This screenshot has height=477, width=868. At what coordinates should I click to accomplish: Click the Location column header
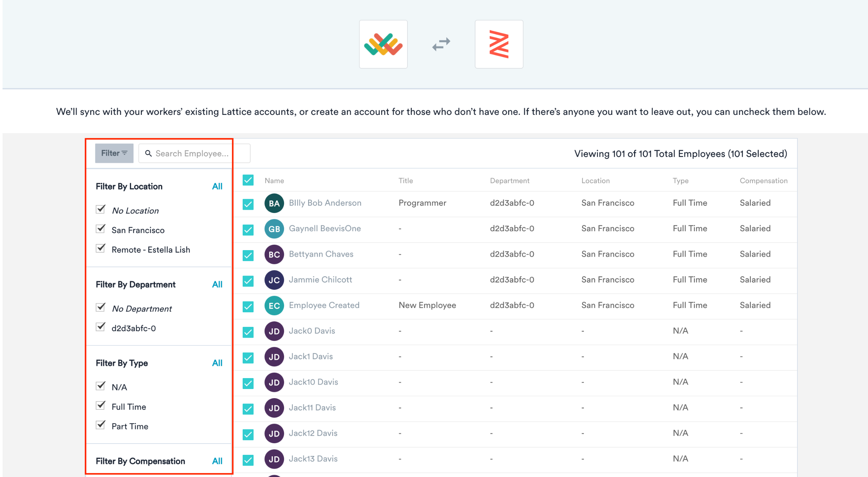596,181
